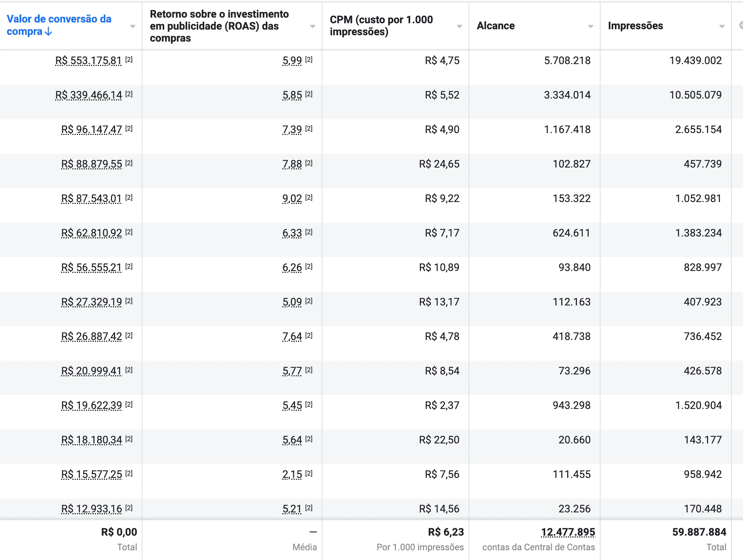
Task: Click the Impressões cell showing 19.439.002
Action: click(x=695, y=61)
